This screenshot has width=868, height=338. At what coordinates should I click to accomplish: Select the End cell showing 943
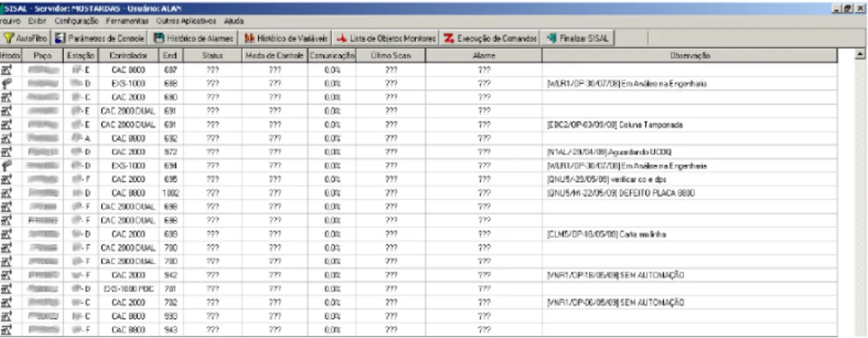click(171, 330)
